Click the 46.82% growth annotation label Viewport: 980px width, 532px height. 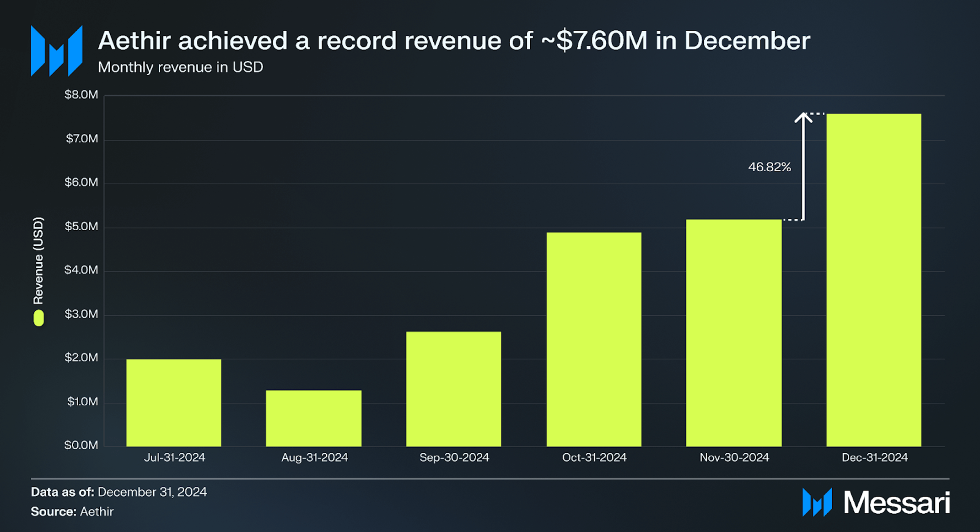769,167
